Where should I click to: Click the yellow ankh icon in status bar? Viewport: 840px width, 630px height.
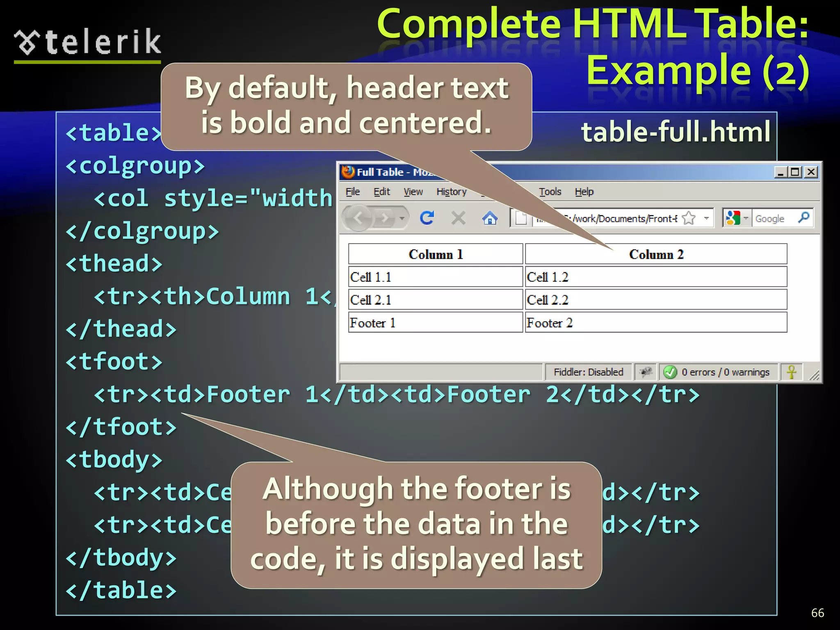[792, 372]
